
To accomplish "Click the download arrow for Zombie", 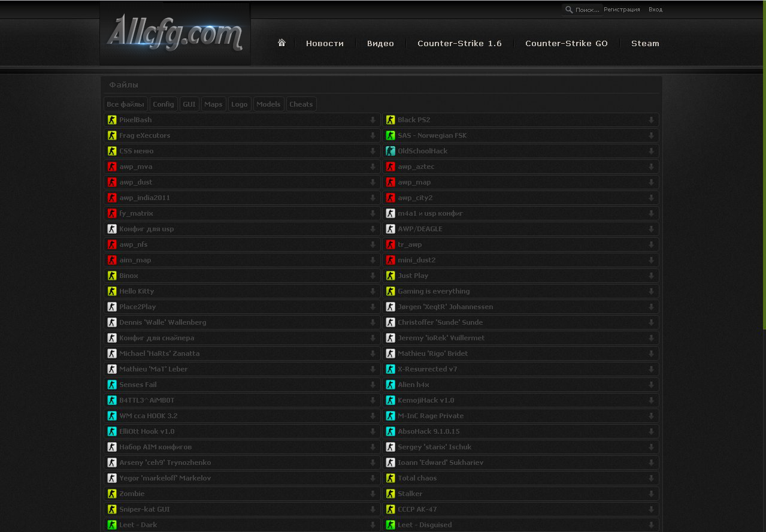I will (x=373, y=494).
